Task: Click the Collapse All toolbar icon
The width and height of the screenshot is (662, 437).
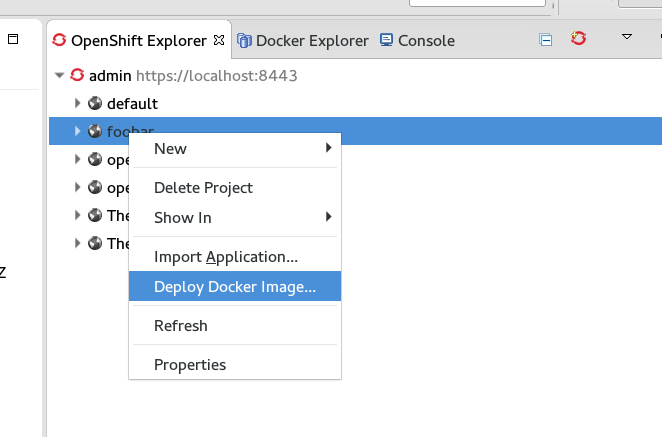Action: pyautogui.click(x=546, y=40)
